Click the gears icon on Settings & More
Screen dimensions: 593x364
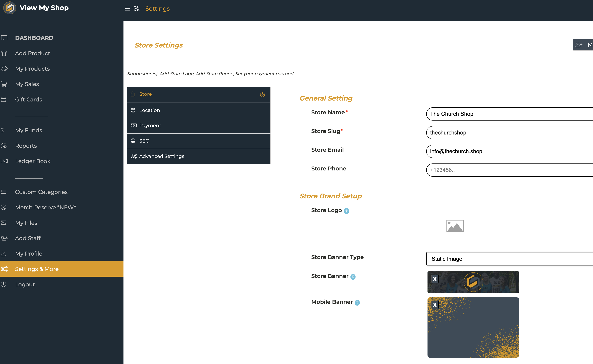[x=4, y=269]
